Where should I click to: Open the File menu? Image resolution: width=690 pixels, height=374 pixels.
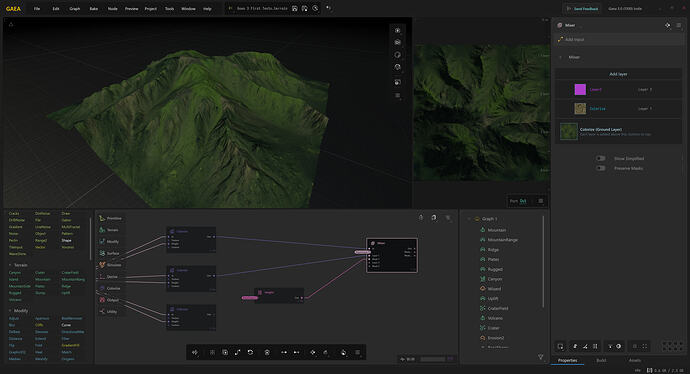tap(37, 9)
